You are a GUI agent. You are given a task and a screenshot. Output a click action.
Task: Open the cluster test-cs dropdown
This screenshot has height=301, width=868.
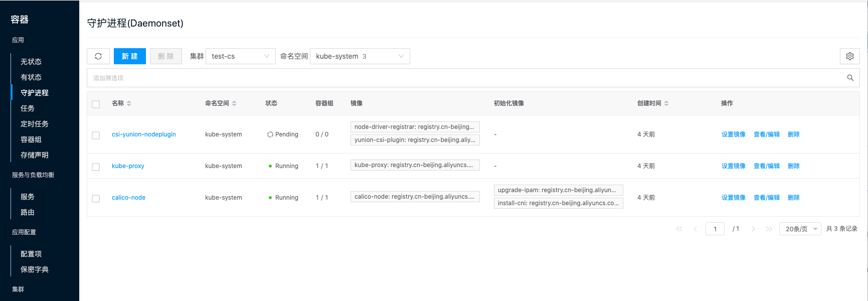tap(241, 56)
